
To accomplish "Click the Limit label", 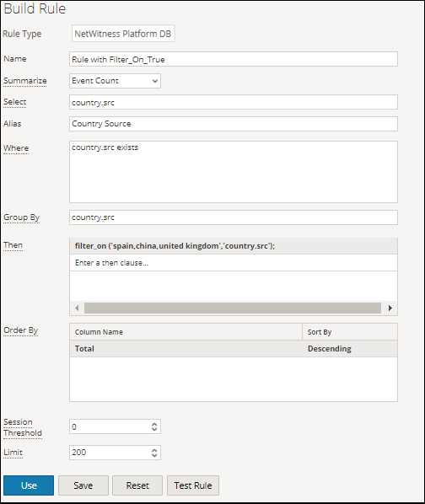I will tap(13, 453).
